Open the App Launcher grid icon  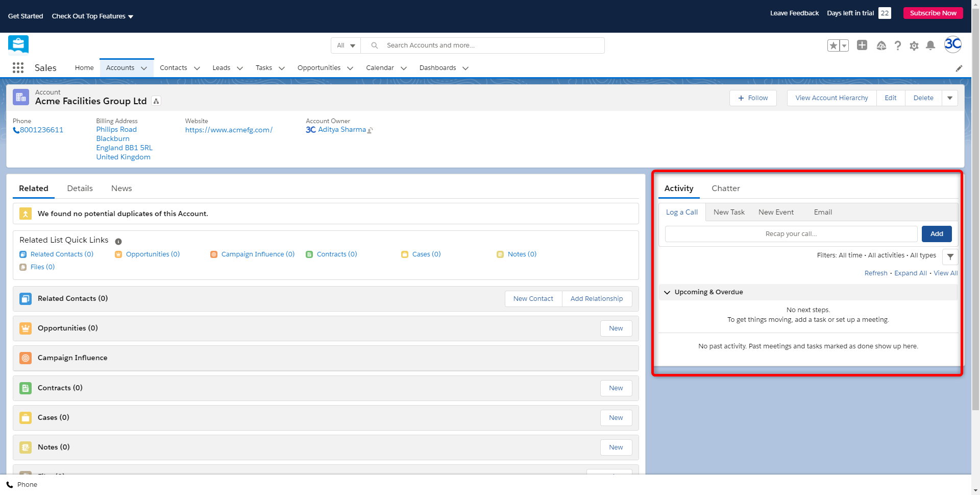coord(18,68)
